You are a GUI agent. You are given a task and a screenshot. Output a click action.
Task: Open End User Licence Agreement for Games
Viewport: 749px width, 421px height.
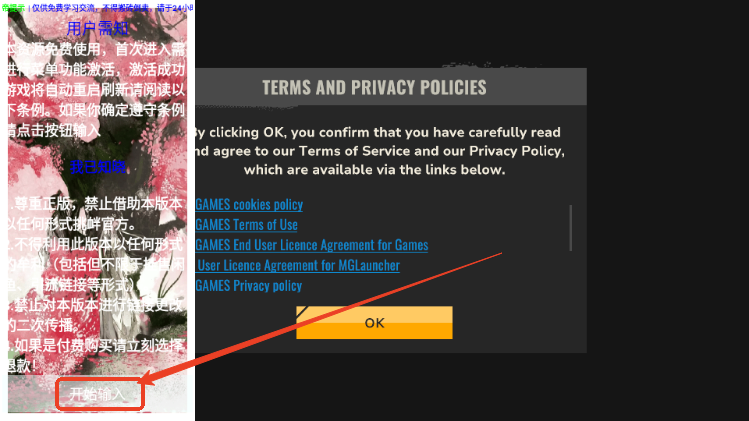[x=311, y=245]
